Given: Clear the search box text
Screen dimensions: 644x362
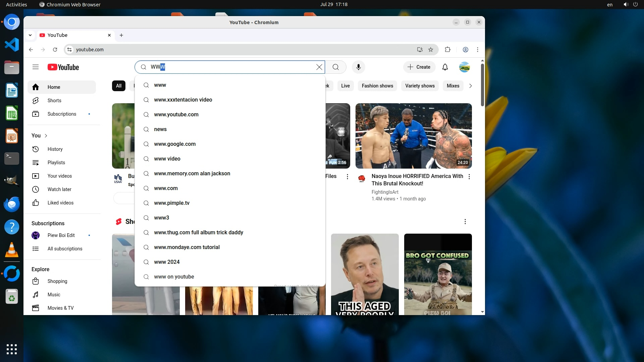Looking at the screenshot, I should click(319, 67).
